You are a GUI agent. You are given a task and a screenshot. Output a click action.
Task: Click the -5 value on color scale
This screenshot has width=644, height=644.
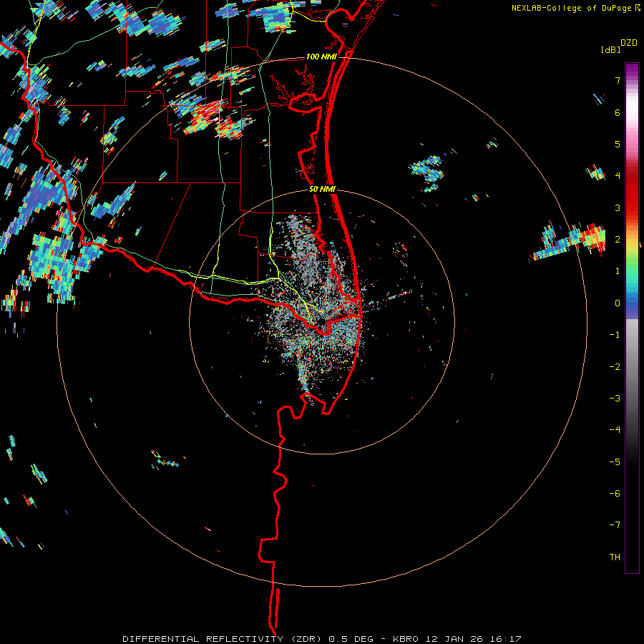pyautogui.click(x=615, y=462)
